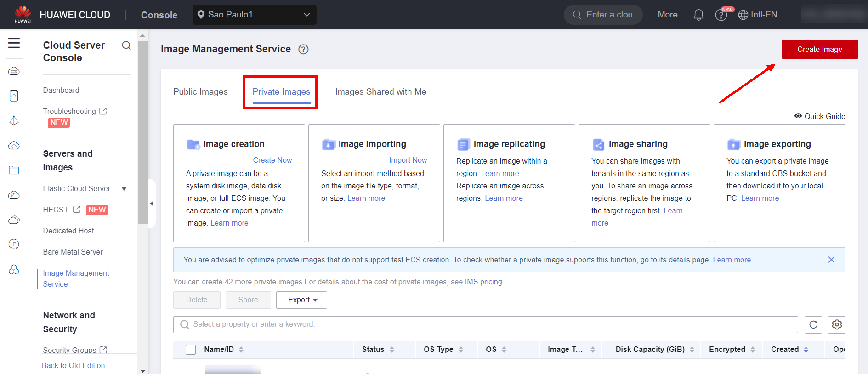Refresh the private images list
Screen dimensions: 868x374
click(813, 325)
